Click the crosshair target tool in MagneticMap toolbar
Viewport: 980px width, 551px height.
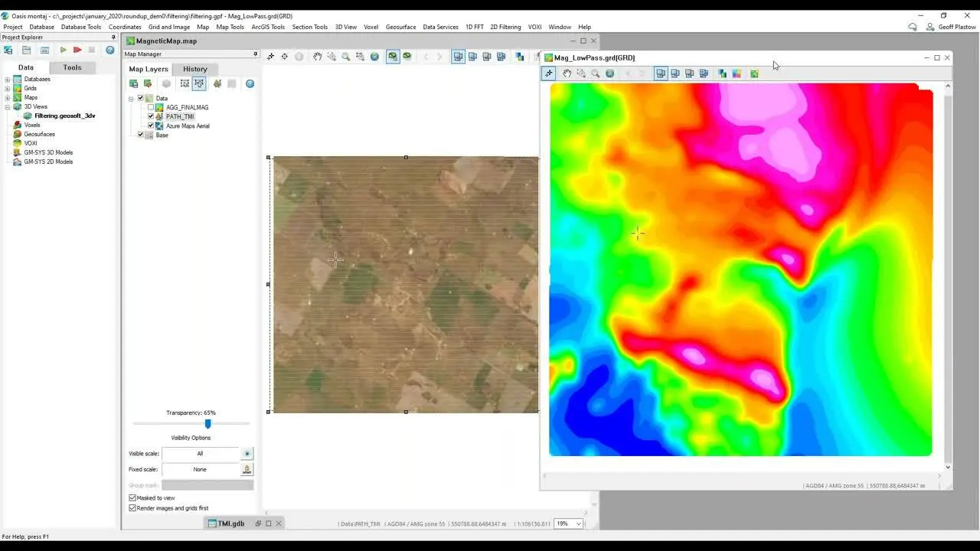pos(285,57)
